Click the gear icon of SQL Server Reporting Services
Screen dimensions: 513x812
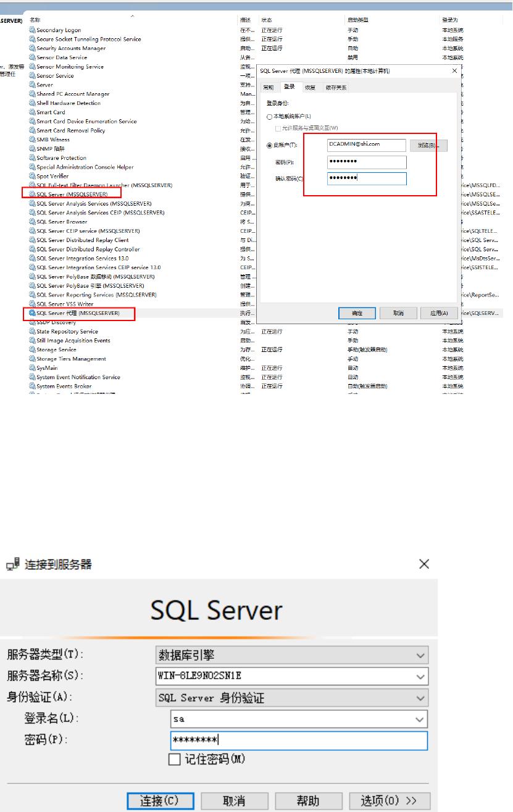(x=32, y=295)
